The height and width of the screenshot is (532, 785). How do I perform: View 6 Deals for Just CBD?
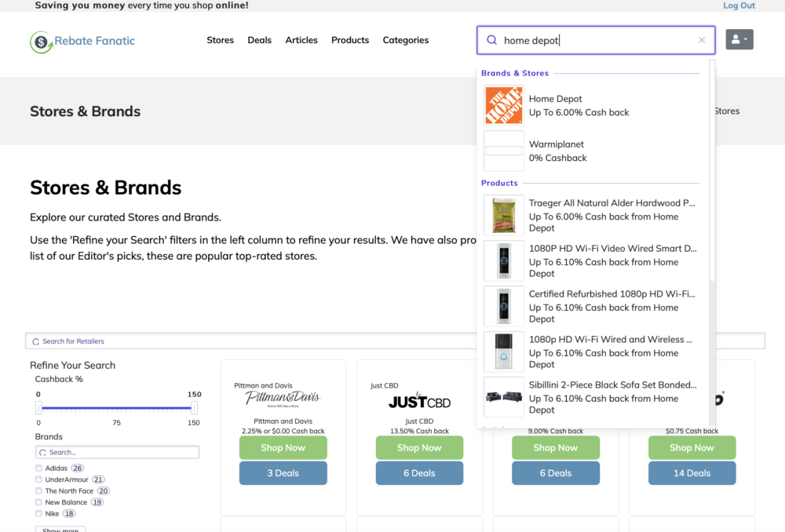coord(419,473)
